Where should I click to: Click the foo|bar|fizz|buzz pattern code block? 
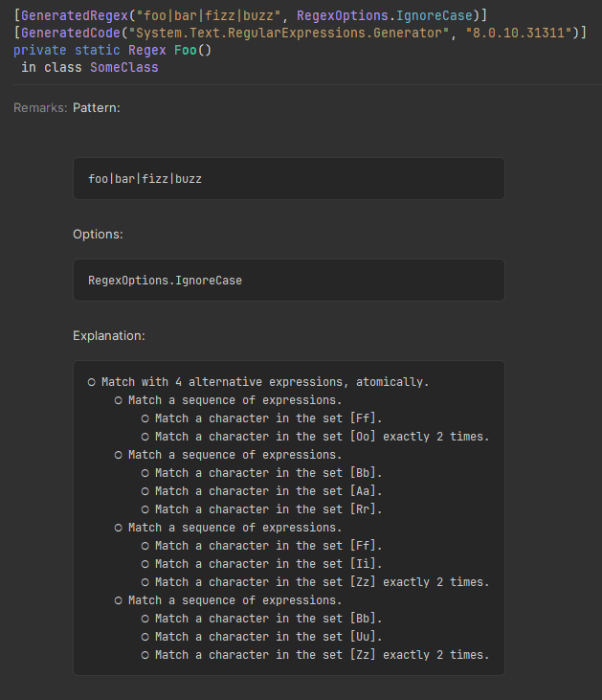pos(289,178)
